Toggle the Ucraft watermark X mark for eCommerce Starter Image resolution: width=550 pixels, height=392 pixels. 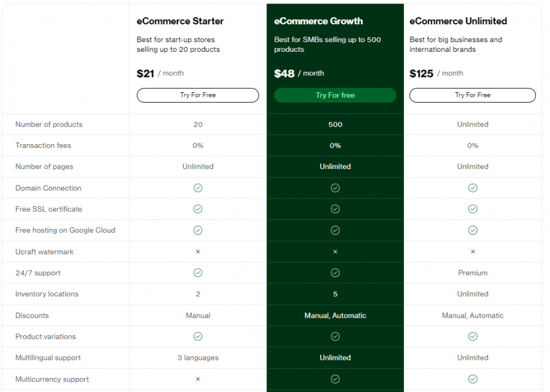tap(197, 251)
